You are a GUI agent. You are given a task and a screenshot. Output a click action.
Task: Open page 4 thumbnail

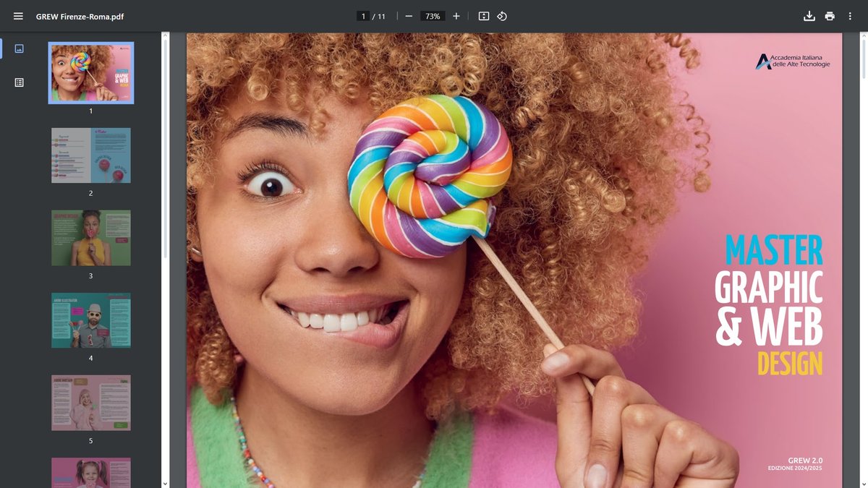point(91,320)
